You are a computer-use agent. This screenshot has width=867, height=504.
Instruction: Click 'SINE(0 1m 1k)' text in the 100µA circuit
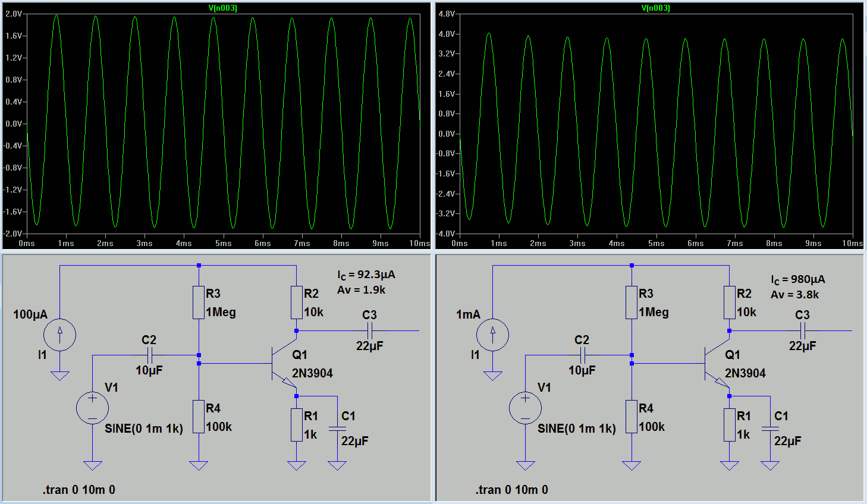(144, 429)
